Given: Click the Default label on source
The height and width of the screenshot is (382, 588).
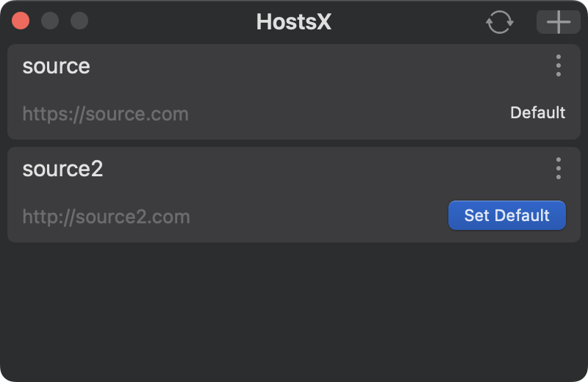Looking at the screenshot, I should pyautogui.click(x=537, y=113).
